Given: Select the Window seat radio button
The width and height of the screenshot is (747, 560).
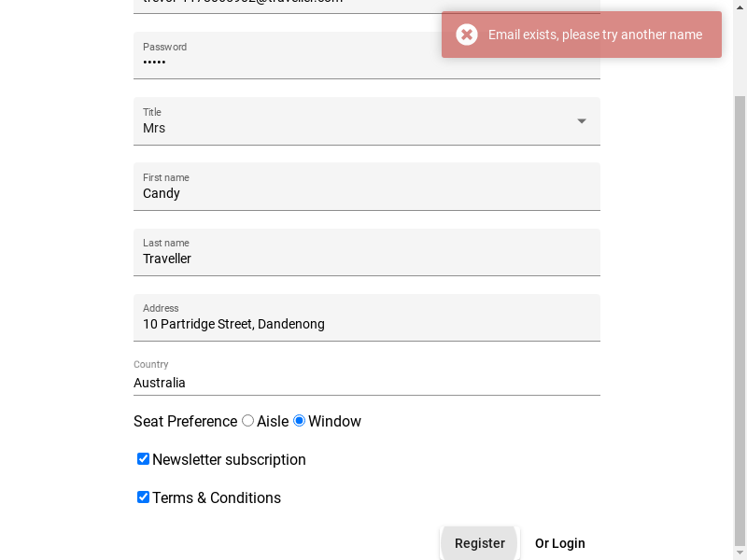Looking at the screenshot, I should (300, 421).
